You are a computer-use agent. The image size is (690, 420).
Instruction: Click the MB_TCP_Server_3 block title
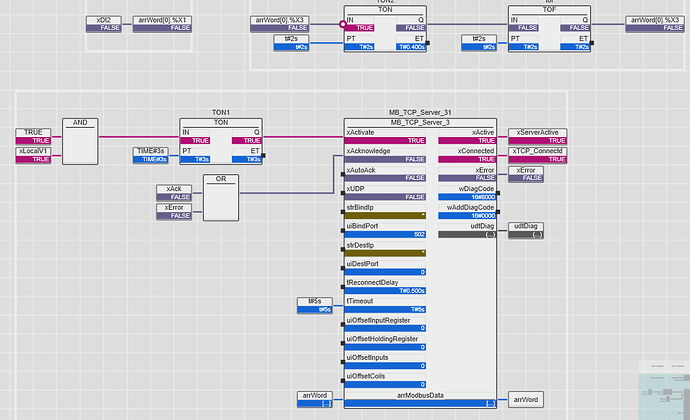(420, 122)
